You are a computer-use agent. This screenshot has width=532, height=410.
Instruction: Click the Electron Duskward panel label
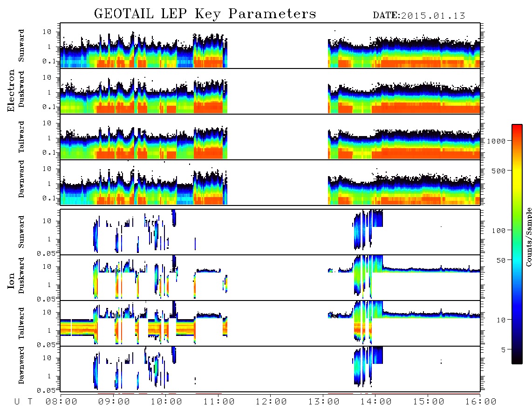[x=21, y=89]
